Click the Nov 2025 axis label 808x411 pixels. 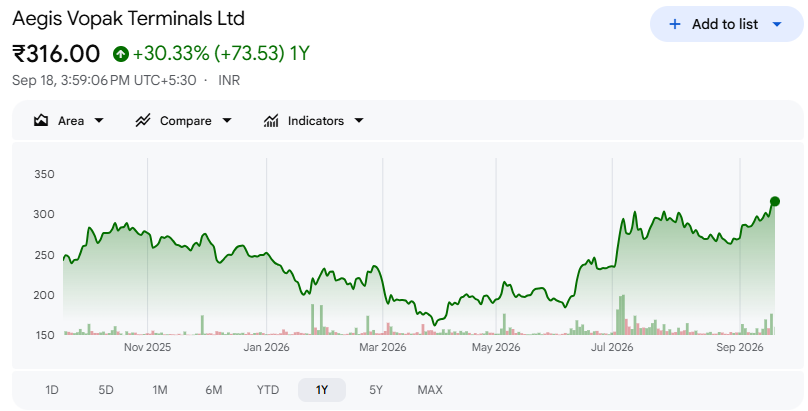pyautogui.click(x=147, y=347)
